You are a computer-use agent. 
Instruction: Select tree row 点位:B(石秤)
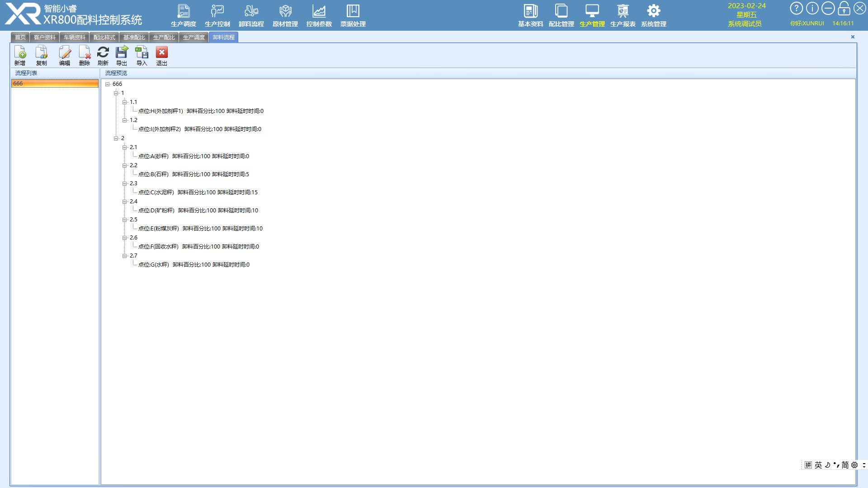(x=193, y=174)
